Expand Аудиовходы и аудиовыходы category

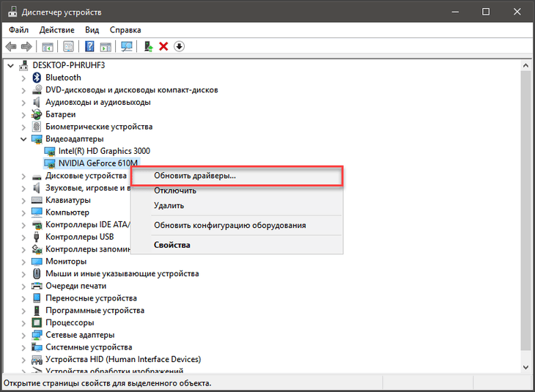coord(23,103)
